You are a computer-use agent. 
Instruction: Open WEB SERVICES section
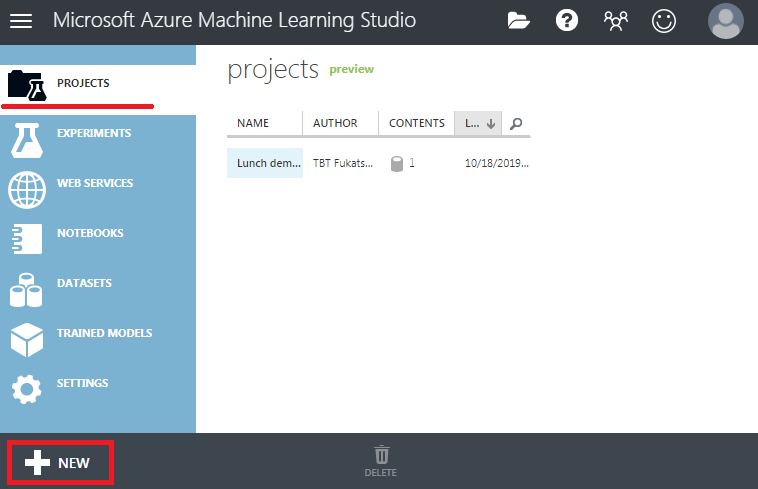pyautogui.click(x=95, y=183)
